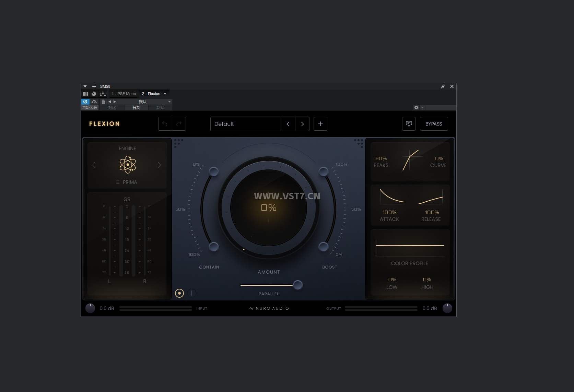
Task: Click the BYPASS button
Action: point(434,124)
